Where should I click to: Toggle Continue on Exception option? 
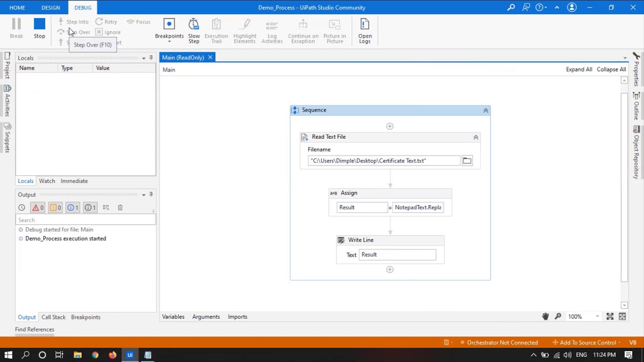coord(303,31)
